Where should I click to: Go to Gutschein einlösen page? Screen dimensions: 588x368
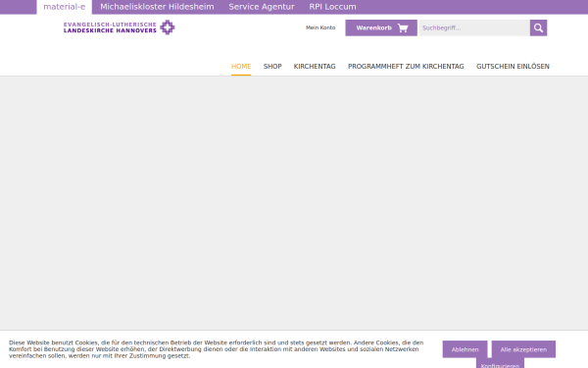click(x=513, y=67)
